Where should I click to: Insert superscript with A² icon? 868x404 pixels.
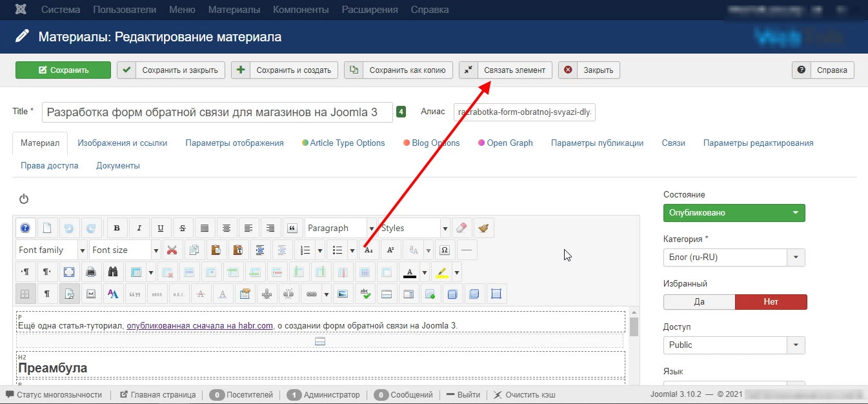(x=390, y=250)
